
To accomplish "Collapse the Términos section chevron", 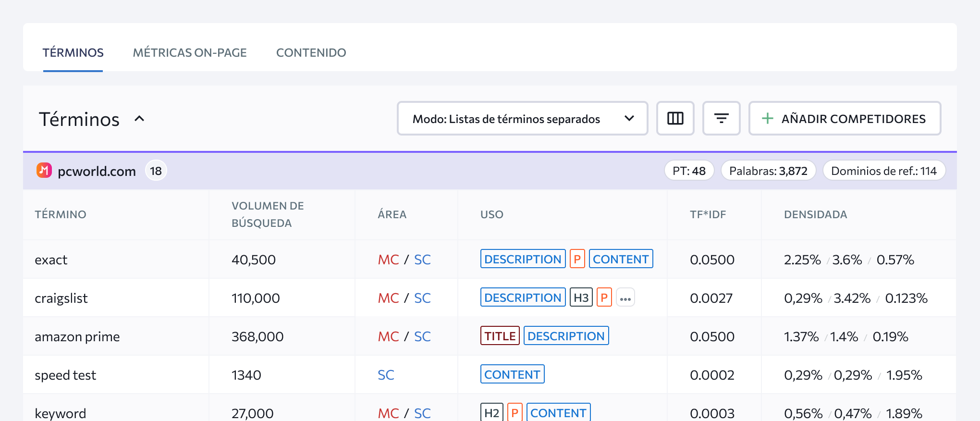I will point(140,119).
